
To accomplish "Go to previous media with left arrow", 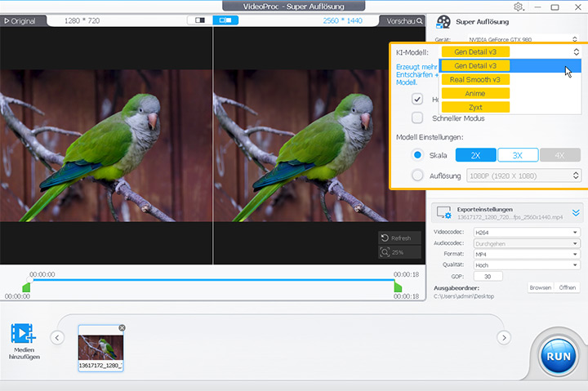I will click(57, 338).
